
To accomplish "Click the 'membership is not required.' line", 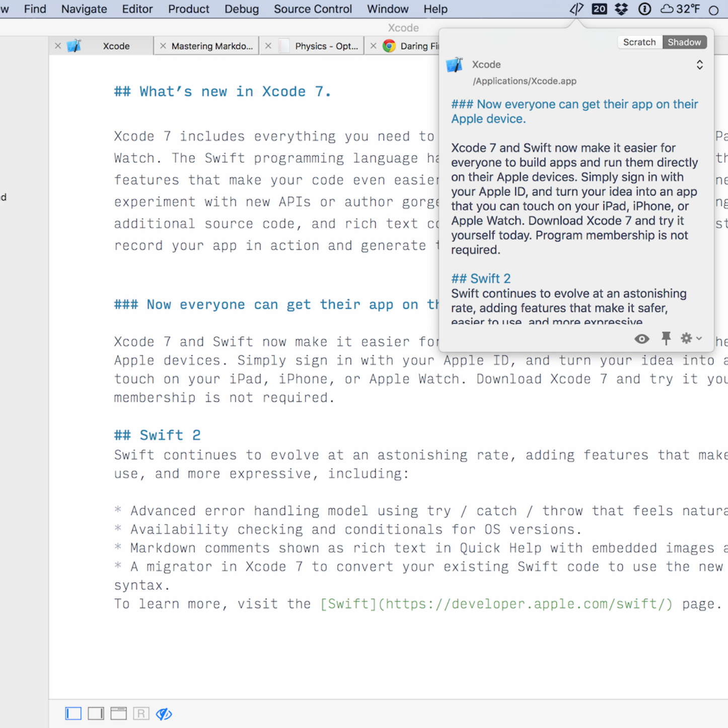I will tap(224, 398).
